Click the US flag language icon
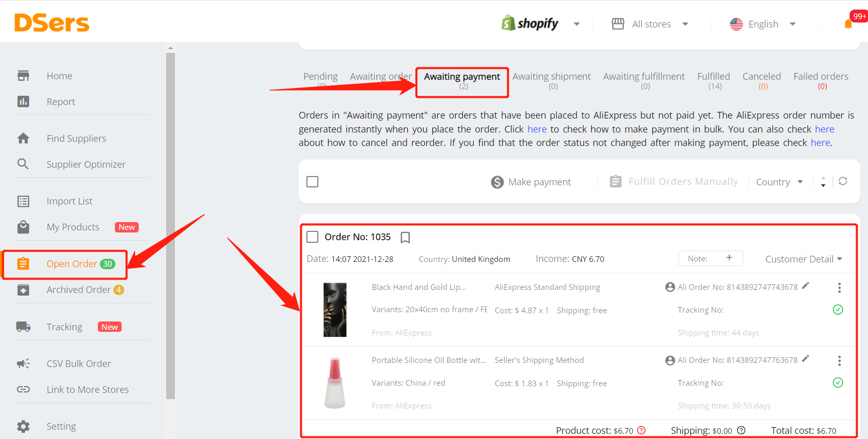Screen dimensions: 868x439 click(x=736, y=24)
